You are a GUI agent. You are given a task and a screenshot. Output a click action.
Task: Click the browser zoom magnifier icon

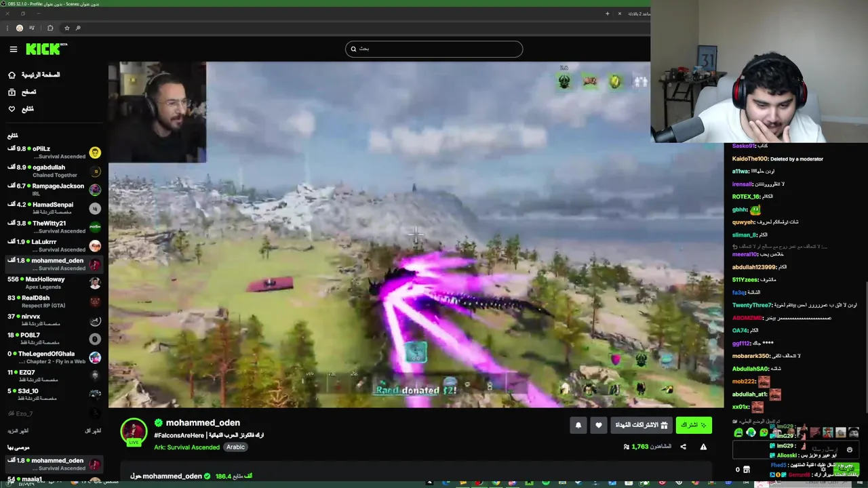(78, 28)
